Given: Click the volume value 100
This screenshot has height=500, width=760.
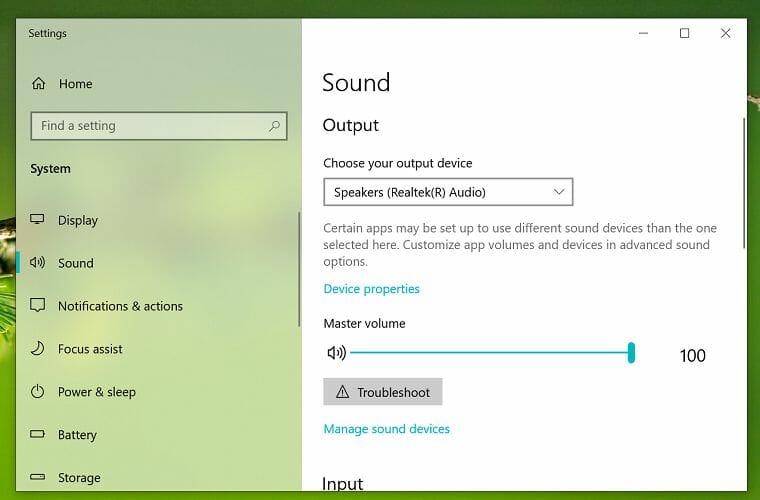Looking at the screenshot, I should 692,356.
